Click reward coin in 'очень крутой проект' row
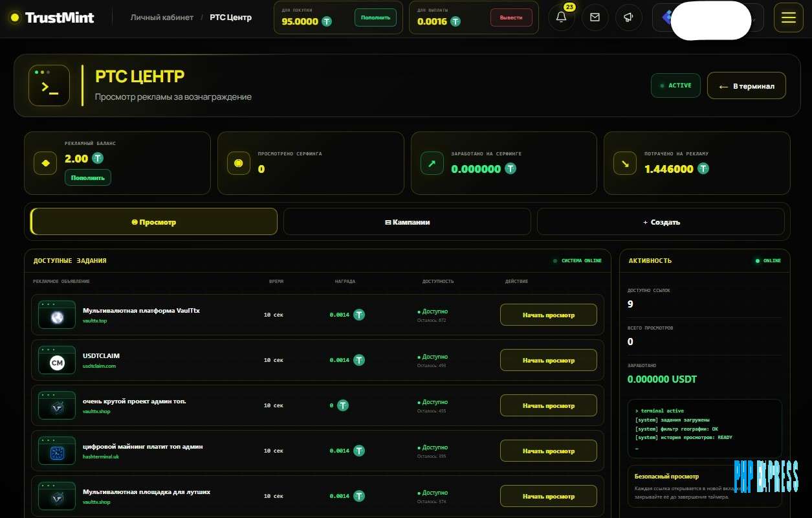Screen dimensions: 812x518 (x=343, y=405)
